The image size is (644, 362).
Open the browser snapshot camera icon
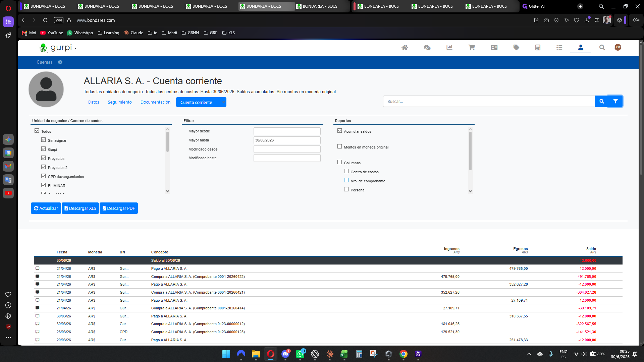pyautogui.click(x=546, y=20)
